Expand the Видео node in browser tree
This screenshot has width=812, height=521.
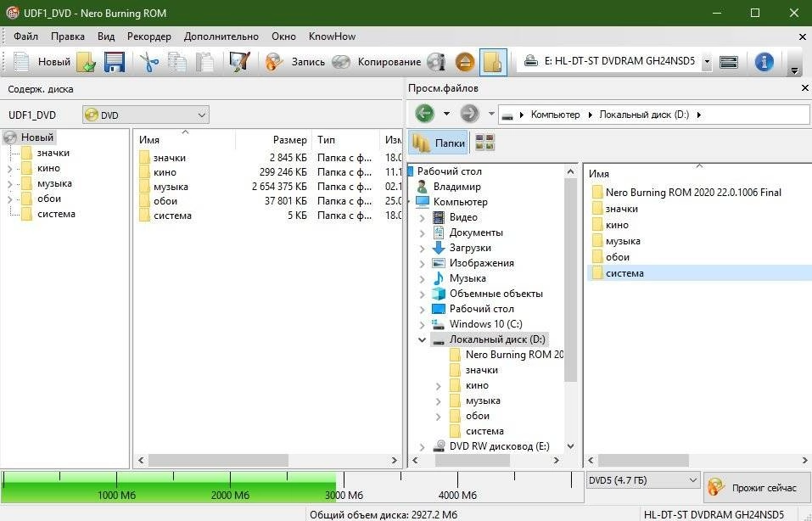[422, 218]
